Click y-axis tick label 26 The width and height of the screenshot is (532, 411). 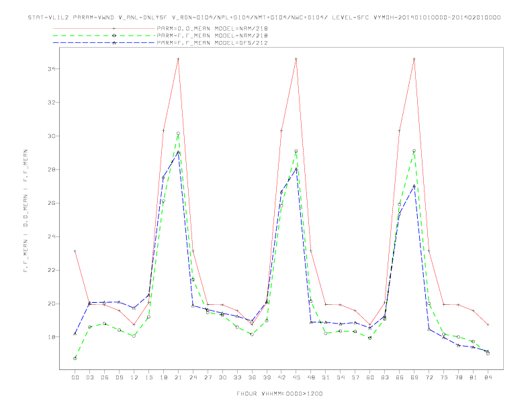click(52, 203)
